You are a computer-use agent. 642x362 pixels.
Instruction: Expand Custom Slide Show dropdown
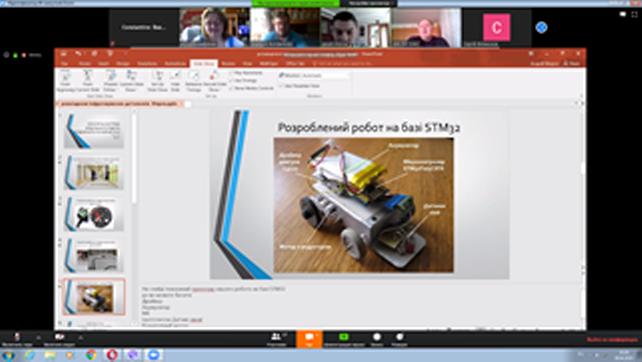point(131,81)
